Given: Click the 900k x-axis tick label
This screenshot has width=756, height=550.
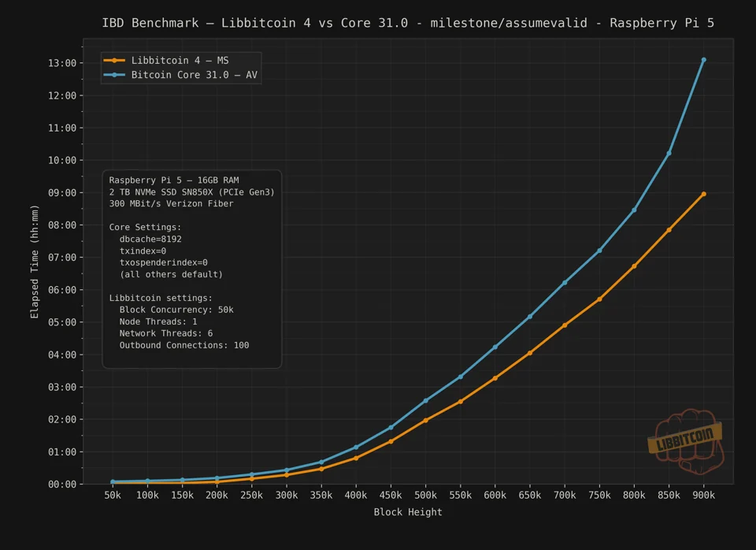Looking at the screenshot, I should click(x=703, y=496).
